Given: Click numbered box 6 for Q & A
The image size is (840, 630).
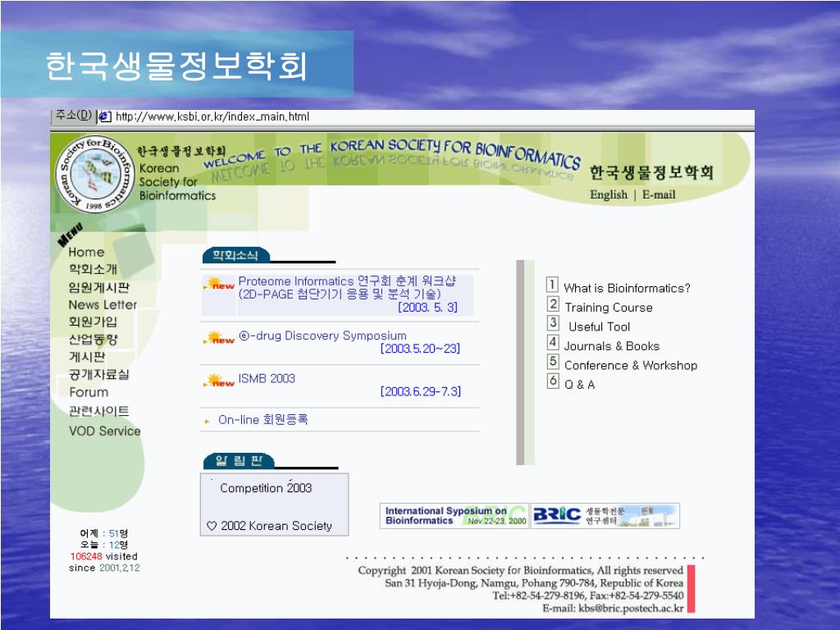Looking at the screenshot, I should click(552, 381).
